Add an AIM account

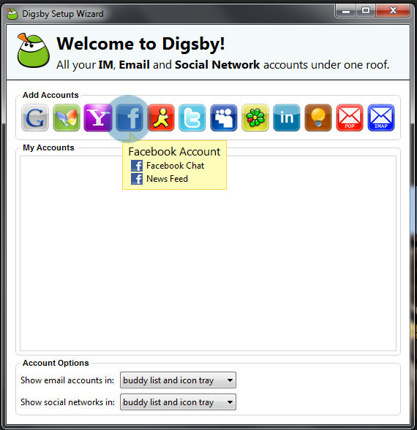[161, 118]
